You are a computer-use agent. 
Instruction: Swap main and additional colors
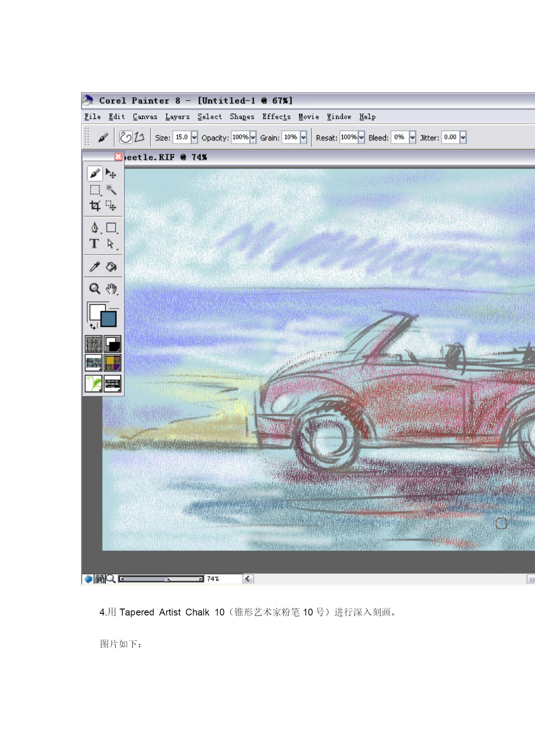(x=93, y=326)
